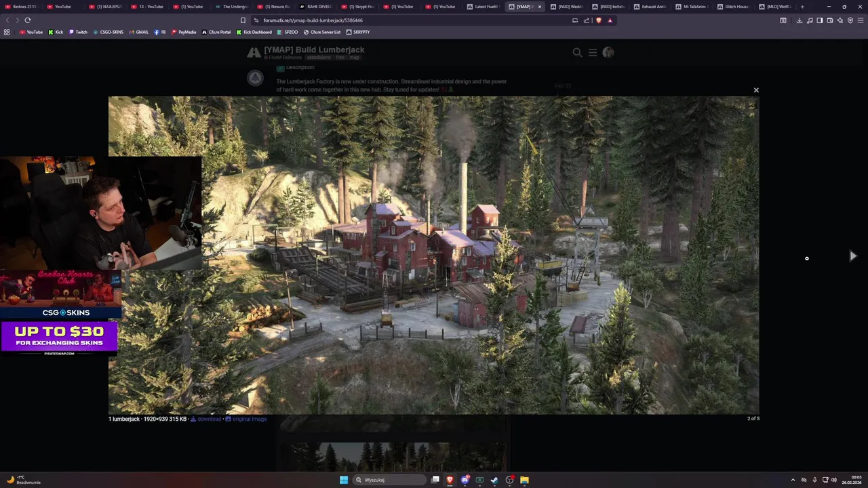Close the lightbox image viewer
Viewport: 868px width, 488px height.
click(x=756, y=90)
